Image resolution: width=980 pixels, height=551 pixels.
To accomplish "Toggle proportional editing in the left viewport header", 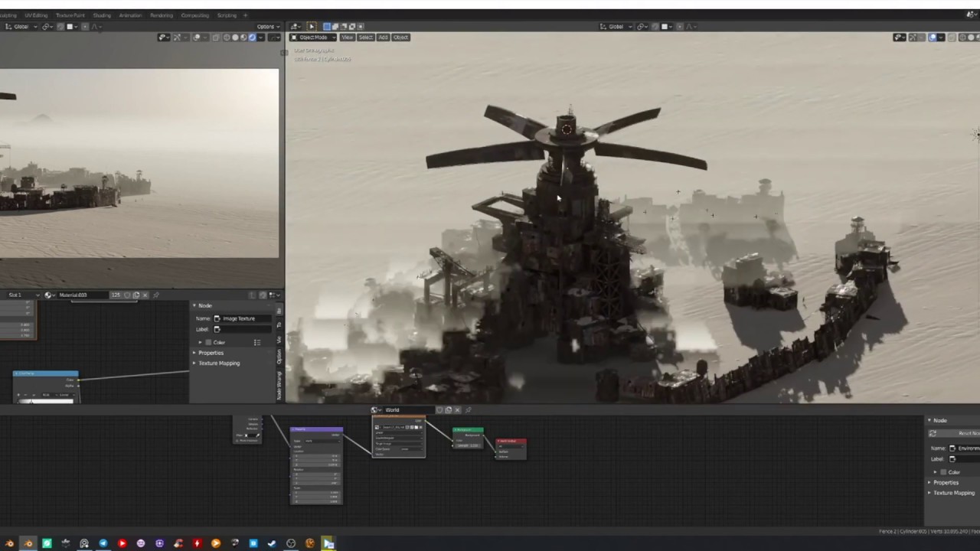I will (86, 26).
